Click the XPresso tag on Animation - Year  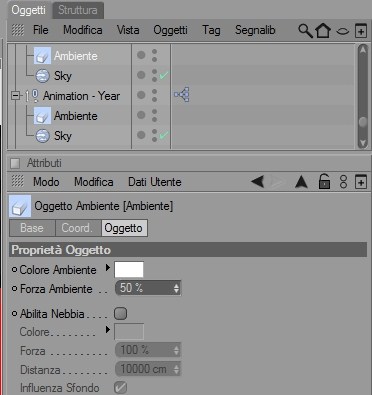click(x=182, y=95)
